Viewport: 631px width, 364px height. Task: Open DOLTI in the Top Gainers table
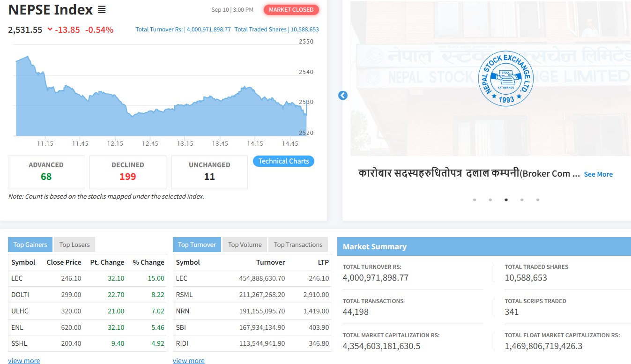[20, 295]
